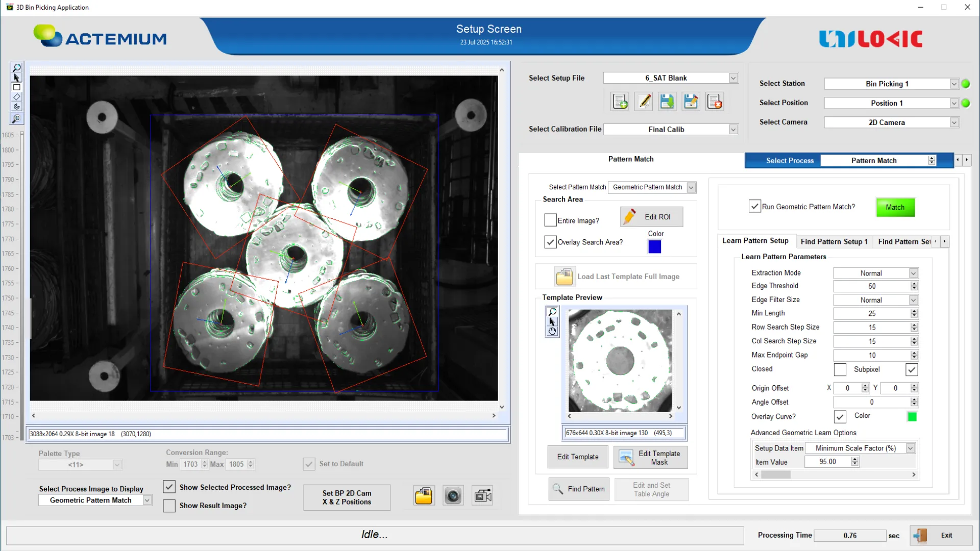Screen dimensions: 980x551
Task: Click the blue search area color swatch
Action: click(654, 247)
